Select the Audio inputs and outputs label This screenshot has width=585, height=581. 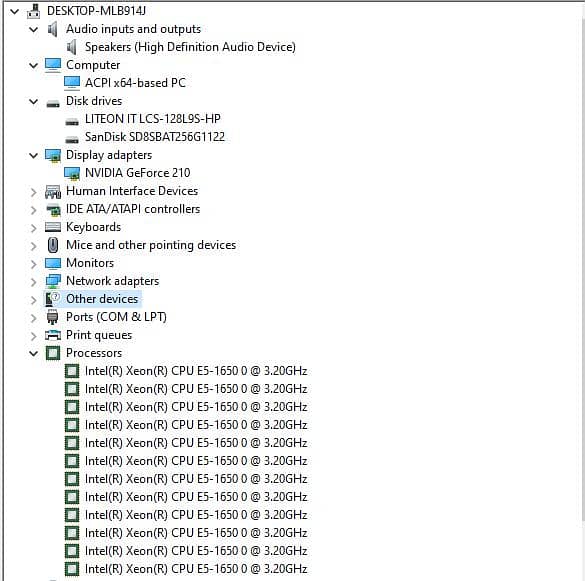(x=134, y=29)
